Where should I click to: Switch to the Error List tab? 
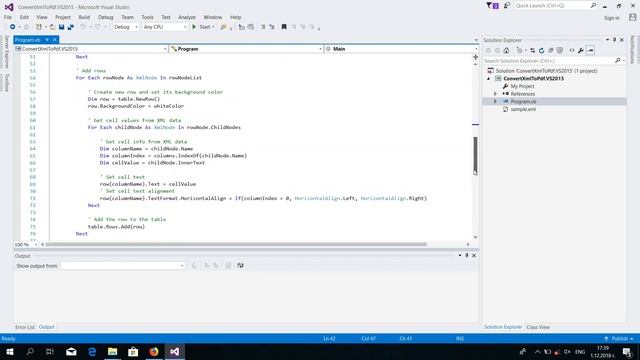click(25, 327)
